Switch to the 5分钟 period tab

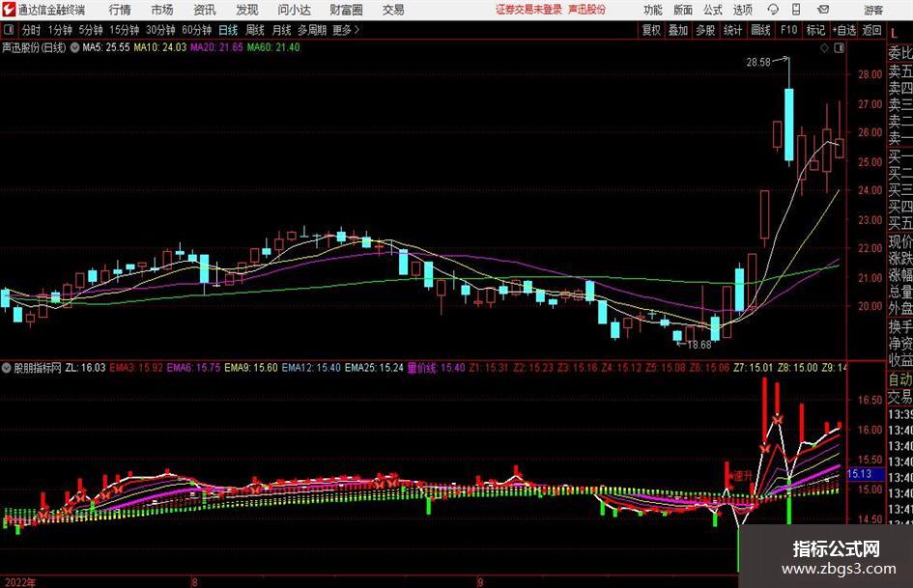91,30
